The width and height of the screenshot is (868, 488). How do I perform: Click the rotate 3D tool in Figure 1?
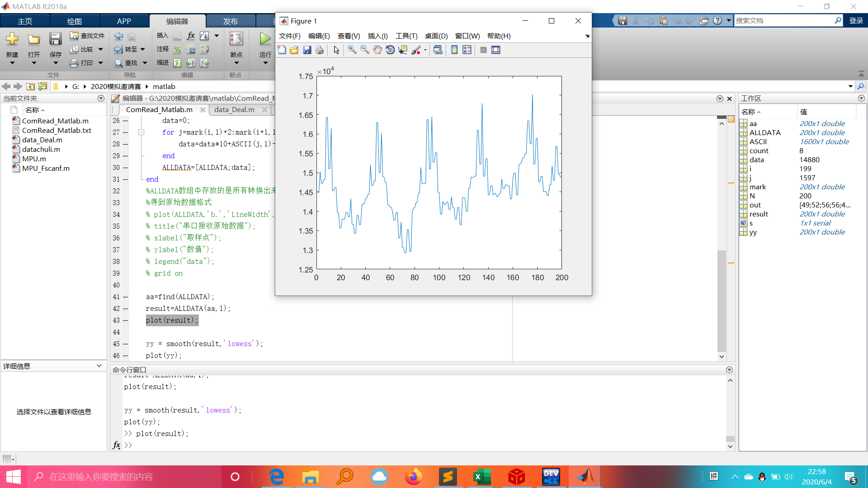click(x=391, y=49)
